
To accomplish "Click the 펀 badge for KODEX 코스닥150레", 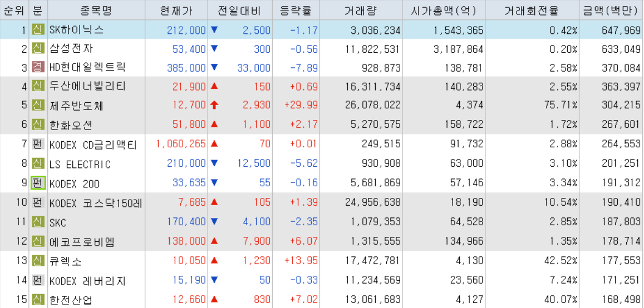I will tap(38, 202).
